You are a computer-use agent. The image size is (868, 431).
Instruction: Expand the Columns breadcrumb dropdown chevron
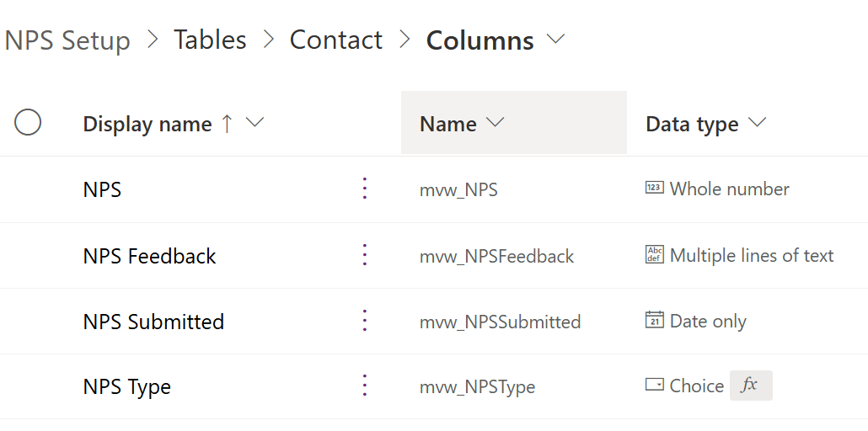pyautogui.click(x=555, y=39)
